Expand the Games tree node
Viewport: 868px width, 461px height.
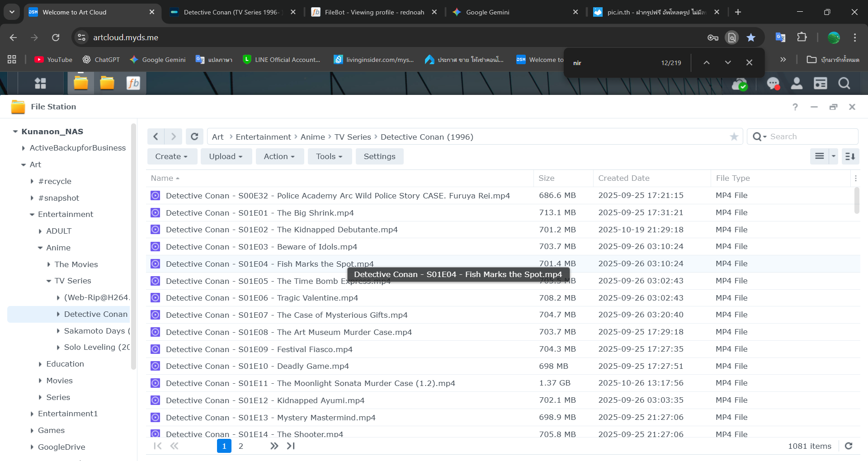32,430
